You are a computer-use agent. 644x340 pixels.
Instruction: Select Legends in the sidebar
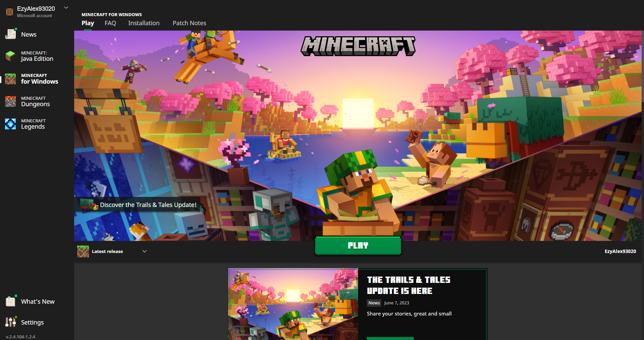pos(33,124)
